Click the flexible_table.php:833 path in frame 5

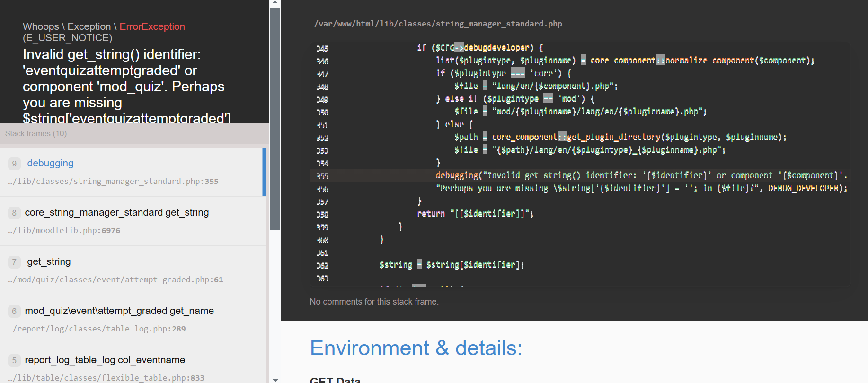pos(106,378)
